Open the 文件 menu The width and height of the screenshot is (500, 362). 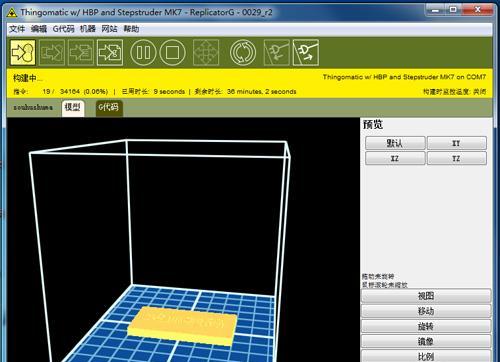click(x=17, y=29)
